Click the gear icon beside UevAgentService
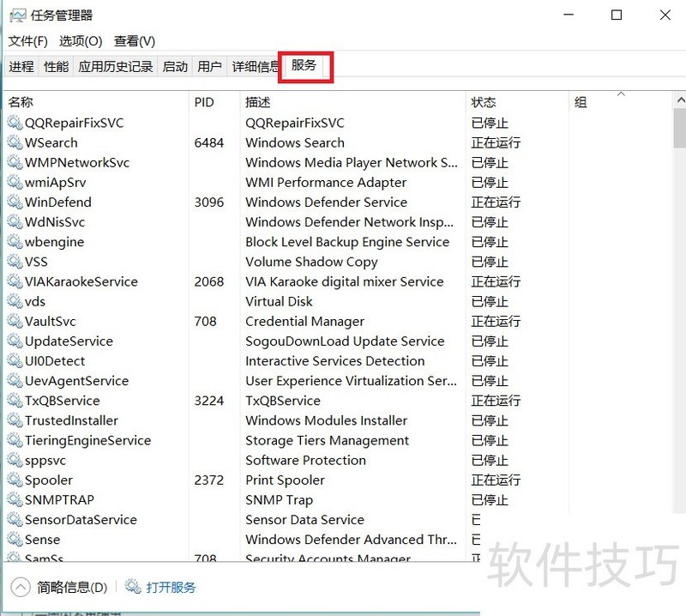686x616 pixels. pyautogui.click(x=15, y=380)
